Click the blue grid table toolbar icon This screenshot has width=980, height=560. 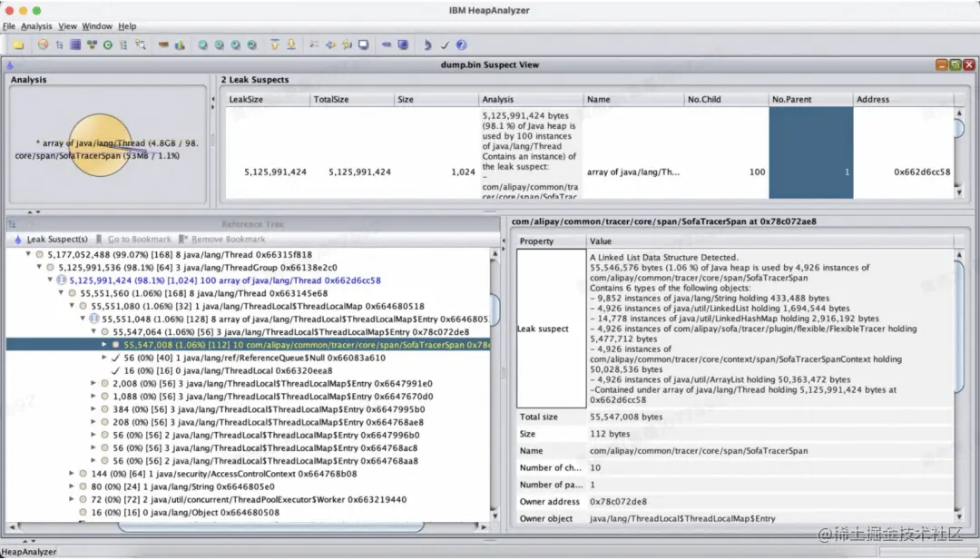(x=75, y=45)
